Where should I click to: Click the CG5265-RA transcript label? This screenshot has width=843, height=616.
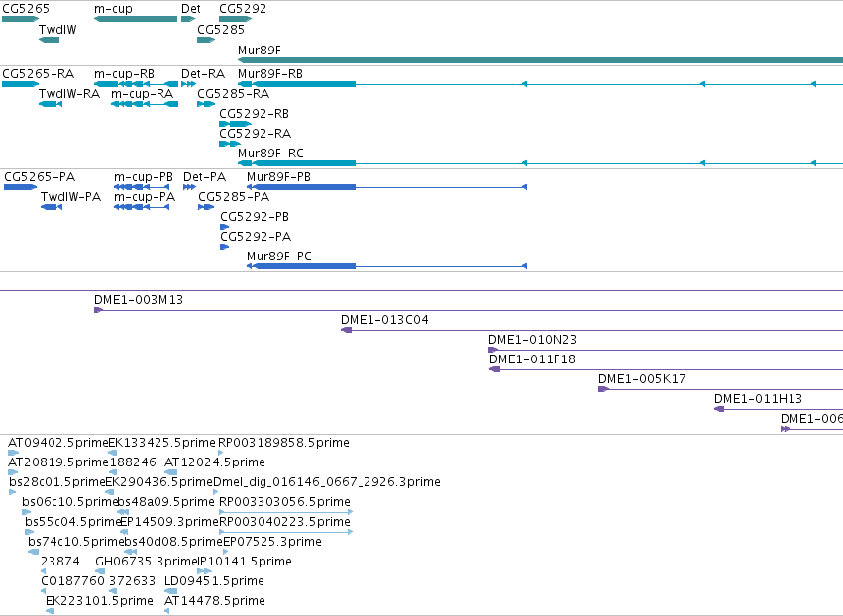(39, 74)
